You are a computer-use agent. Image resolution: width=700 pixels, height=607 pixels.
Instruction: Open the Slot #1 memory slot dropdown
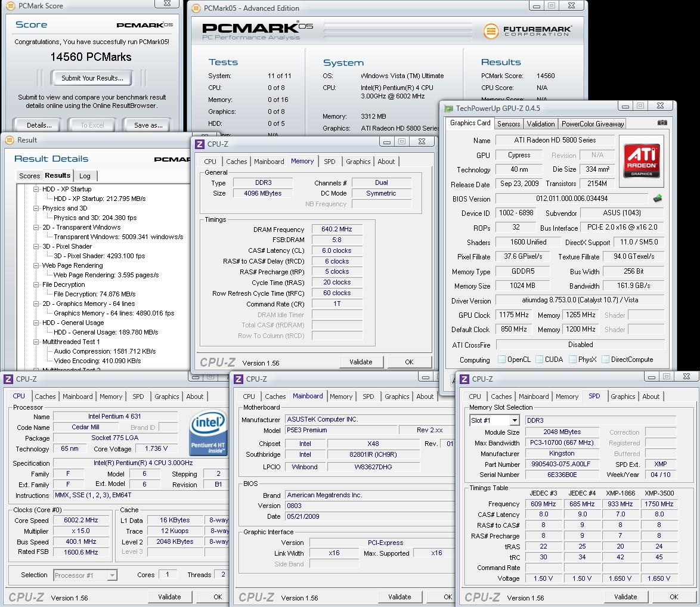(515, 420)
